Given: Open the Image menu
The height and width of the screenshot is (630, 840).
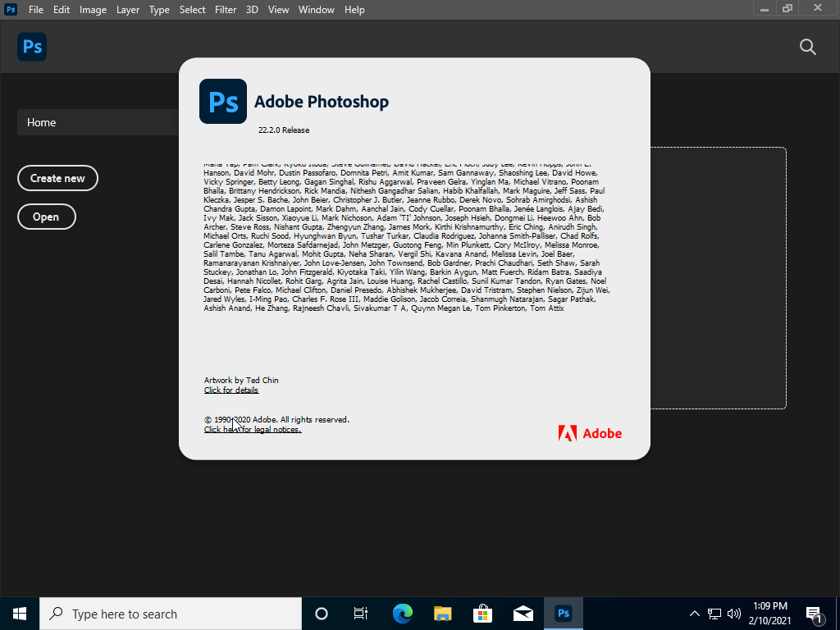Looking at the screenshot, I should click(x=94, y=10).
